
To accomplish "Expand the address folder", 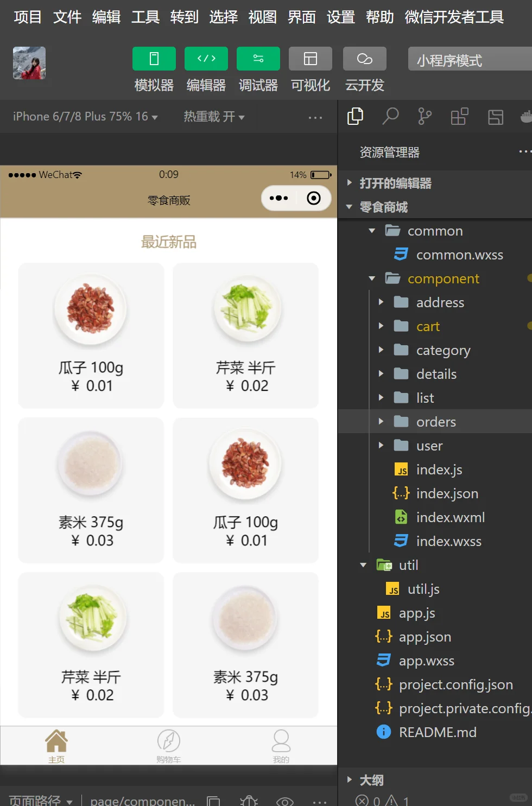I will pyautogui.click(x=435, y=302).
